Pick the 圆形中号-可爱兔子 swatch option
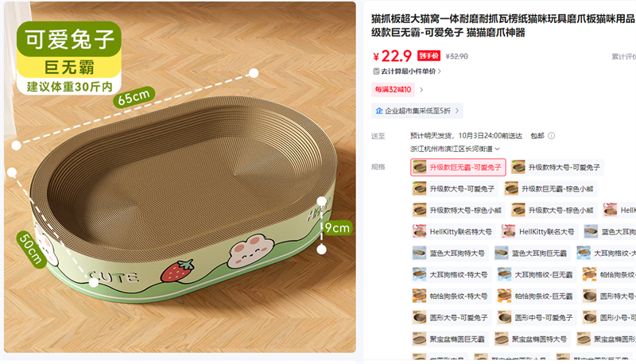Image resolution: width=636 pixels, height=364 pixels. [x=536, y=317]
